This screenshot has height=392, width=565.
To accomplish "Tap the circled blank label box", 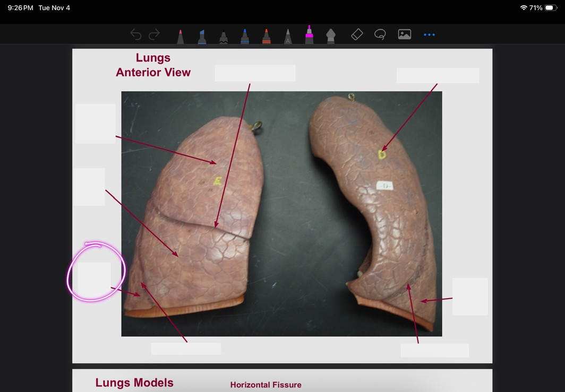I will click(x=95, y=277).
